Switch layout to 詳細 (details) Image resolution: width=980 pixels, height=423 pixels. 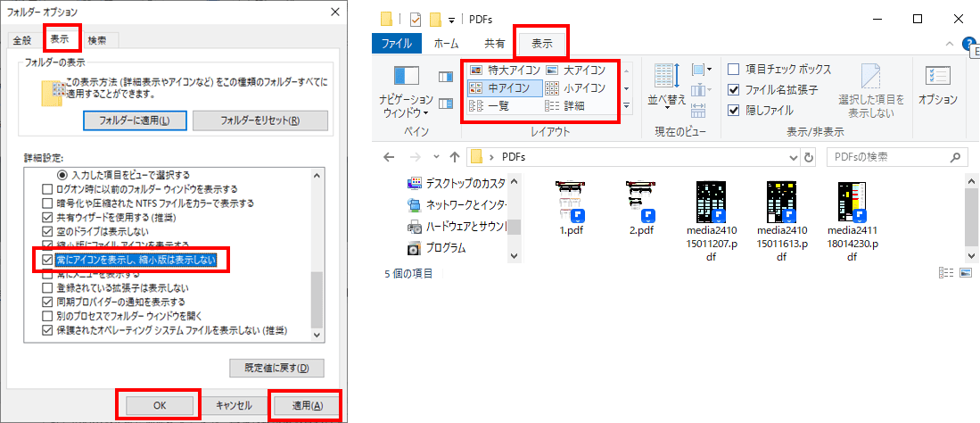566,105
